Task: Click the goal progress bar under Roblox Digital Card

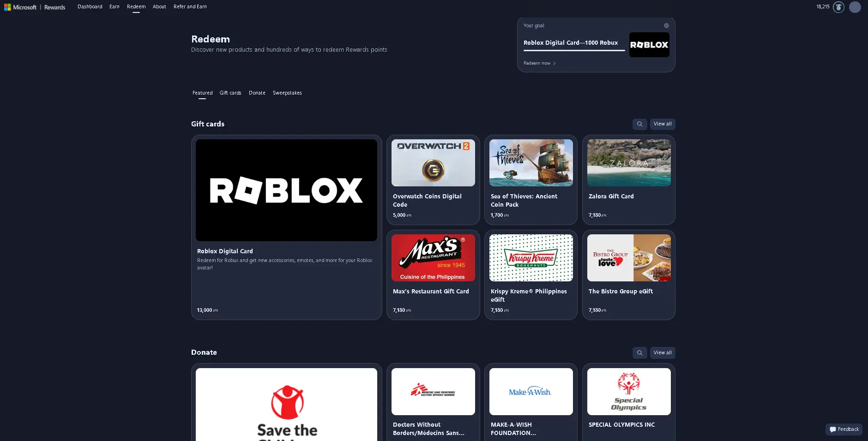Action: (574, 51)
